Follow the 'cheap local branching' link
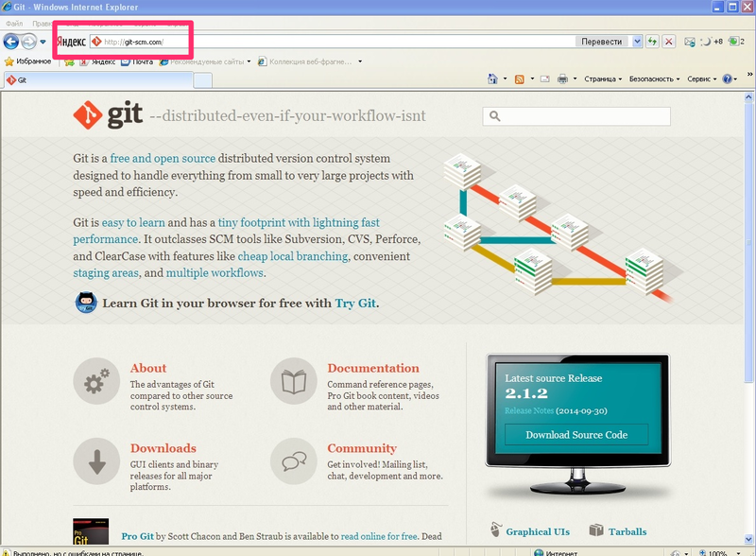Screen dimensions: 756x556 click(293, 256)
